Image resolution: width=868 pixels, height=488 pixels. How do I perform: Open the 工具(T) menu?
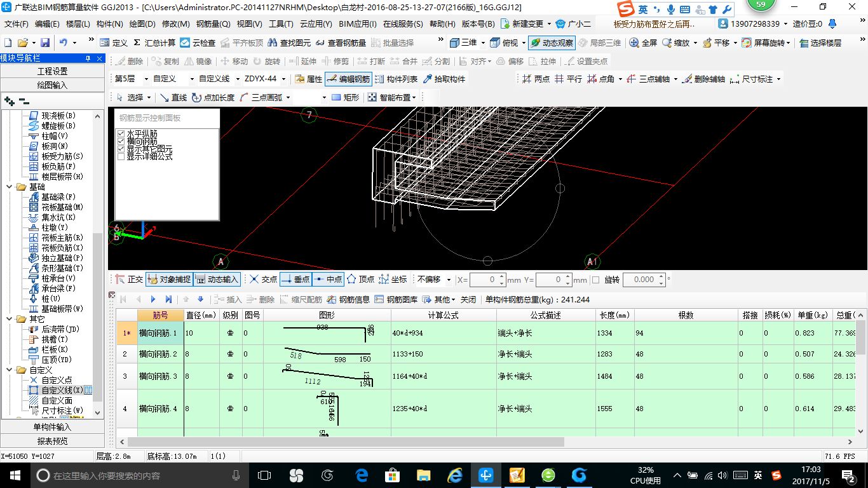pyautogui.click(x=281, y=24)
